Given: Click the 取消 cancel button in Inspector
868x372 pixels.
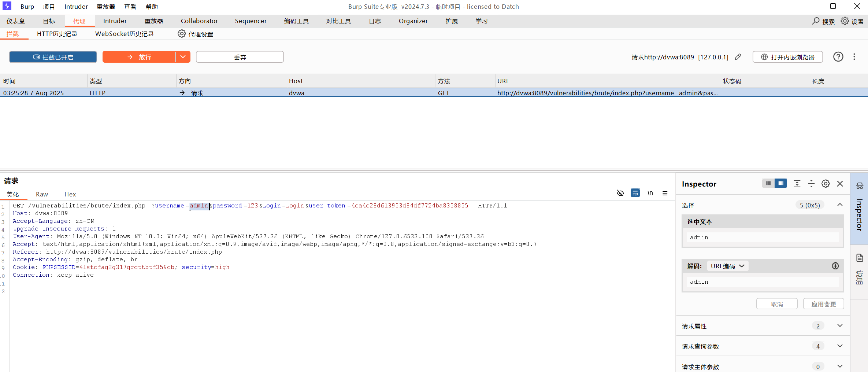Looking at the screenshot, I should (x=777, y=304).
